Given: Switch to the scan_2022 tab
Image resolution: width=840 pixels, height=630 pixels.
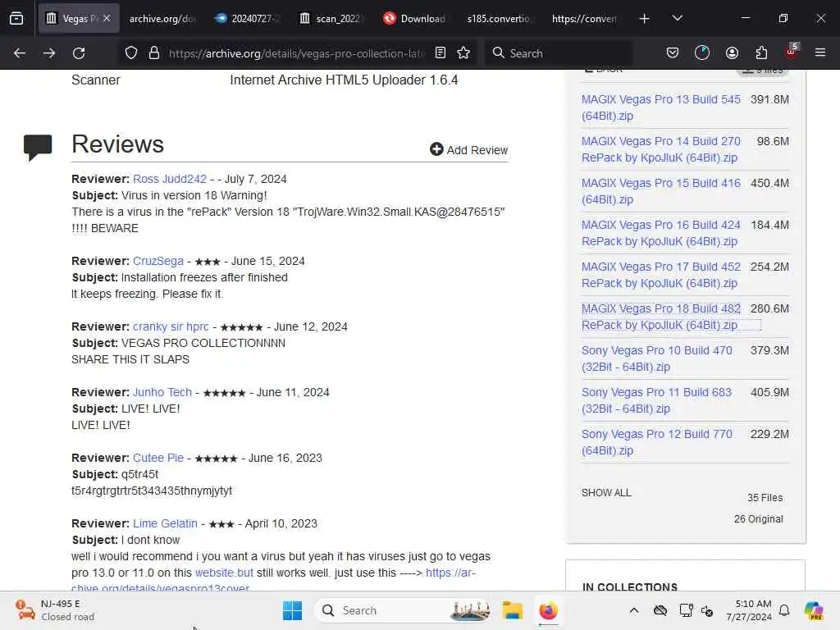Looking at the screenshot, I should (x=331, y=18).
